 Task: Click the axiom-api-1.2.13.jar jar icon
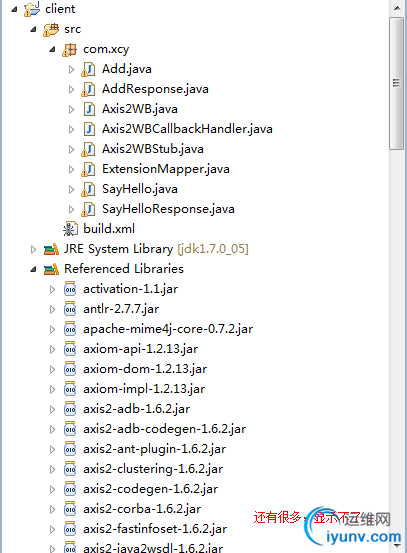point(70,349)
